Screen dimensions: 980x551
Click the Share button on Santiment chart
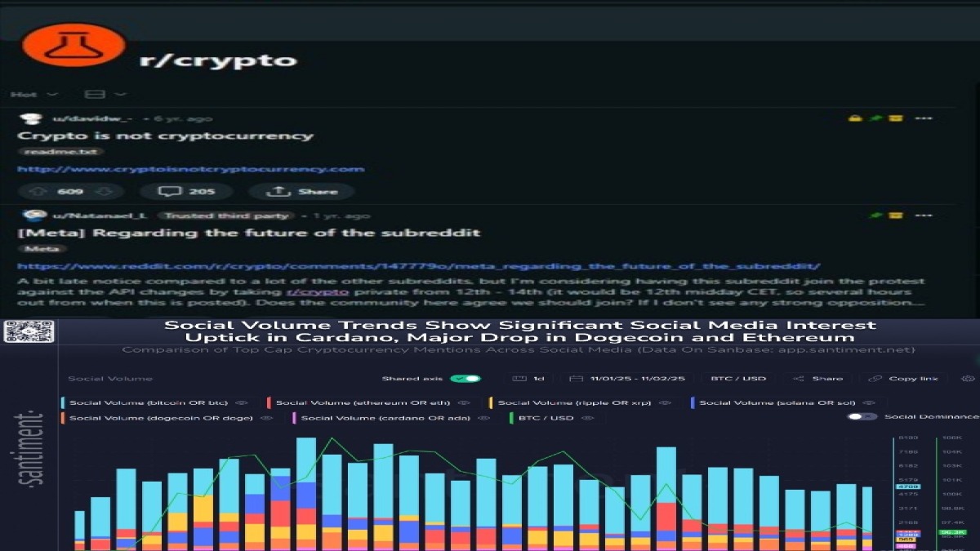pos(817,379)
